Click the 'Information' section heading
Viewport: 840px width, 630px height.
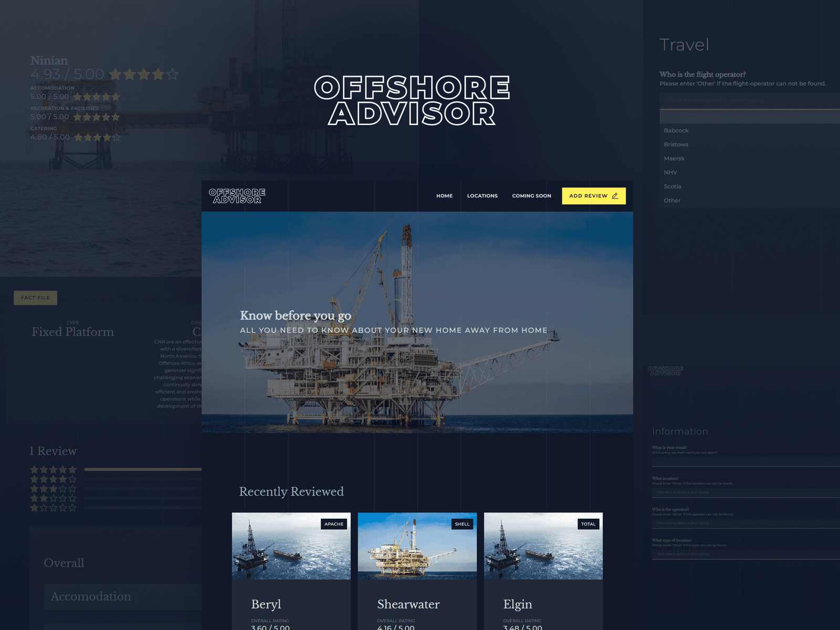680,432
